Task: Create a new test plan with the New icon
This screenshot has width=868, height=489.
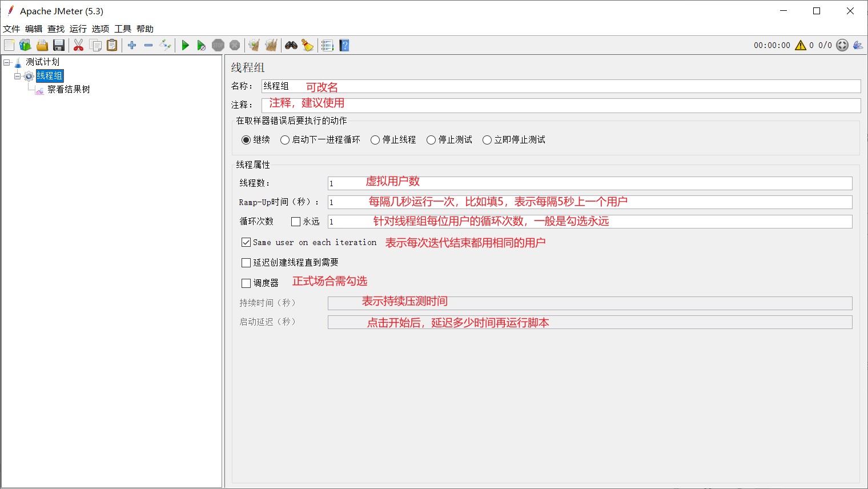Action: pyautogui.click(x=9, y=45)
